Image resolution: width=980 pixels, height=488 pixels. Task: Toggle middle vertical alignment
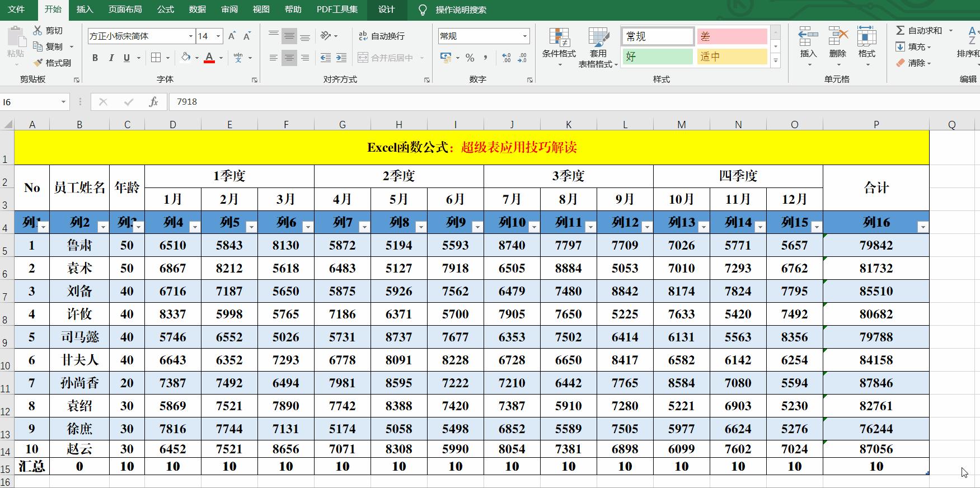pyautogui.click(x=289, y=36)
